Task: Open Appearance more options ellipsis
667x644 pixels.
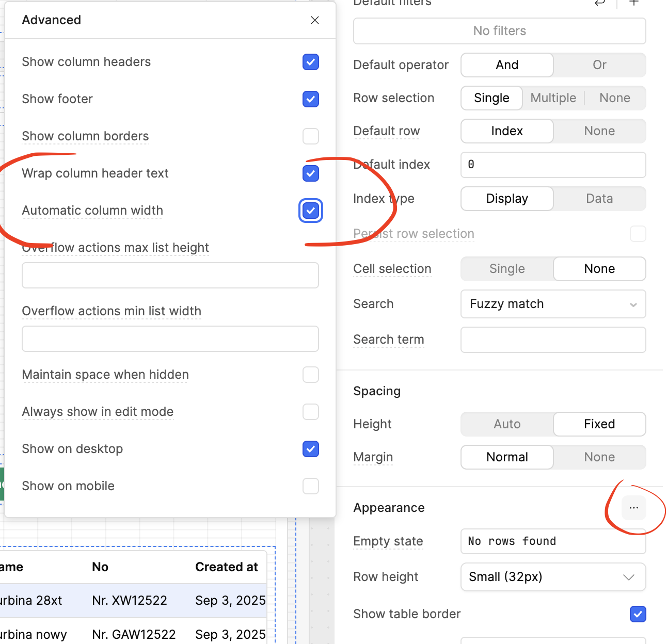Action: tap(634, 508)
